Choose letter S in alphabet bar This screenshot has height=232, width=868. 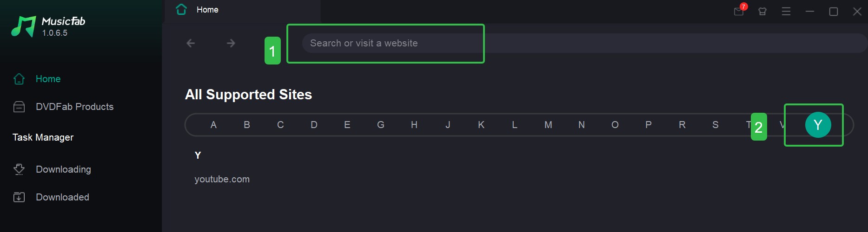(x=716, y=125)
